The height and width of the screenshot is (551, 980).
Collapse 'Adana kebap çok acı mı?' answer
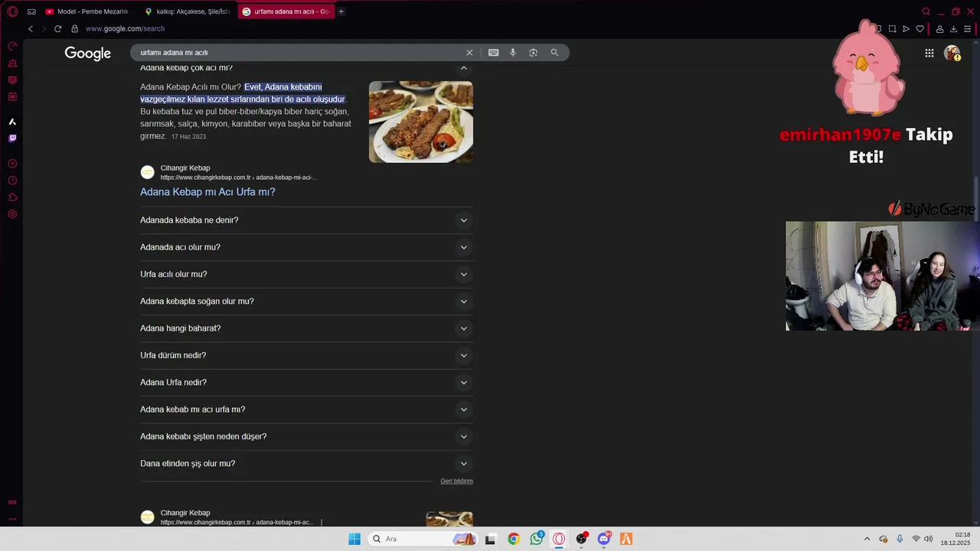pos(463,67)
